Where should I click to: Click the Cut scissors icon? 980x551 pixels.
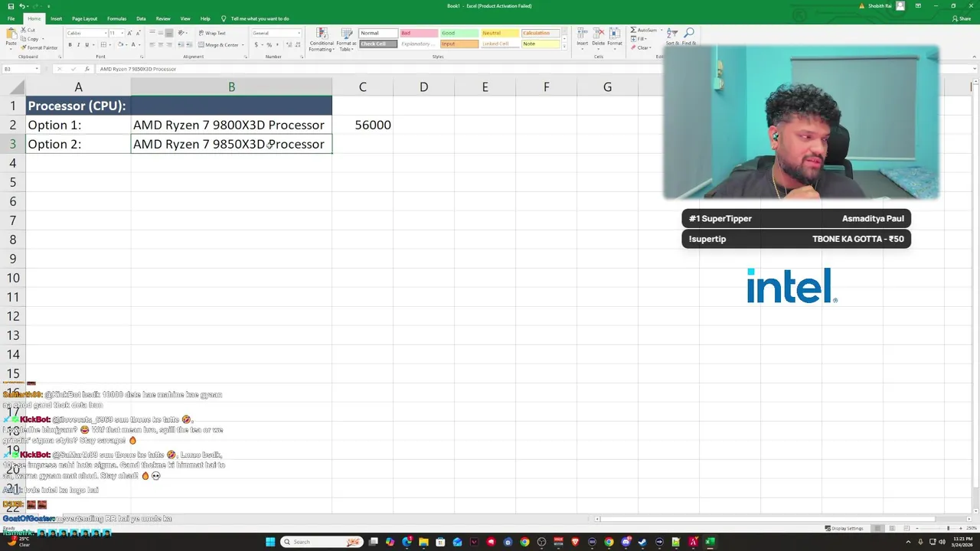tap(24, 30)
